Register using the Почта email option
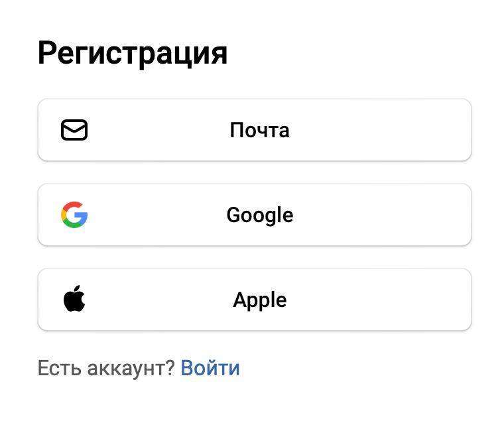Screen dimensions: 504x423 click(254, 130)
